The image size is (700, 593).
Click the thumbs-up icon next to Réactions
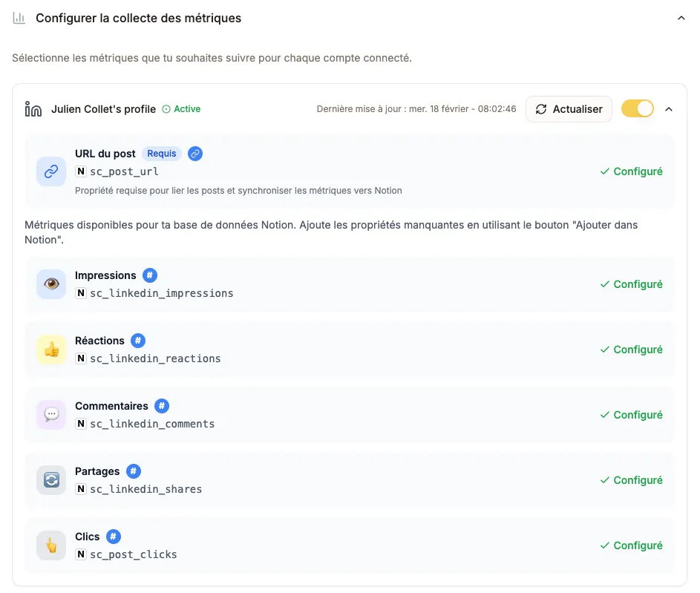(x=50, y=349)
